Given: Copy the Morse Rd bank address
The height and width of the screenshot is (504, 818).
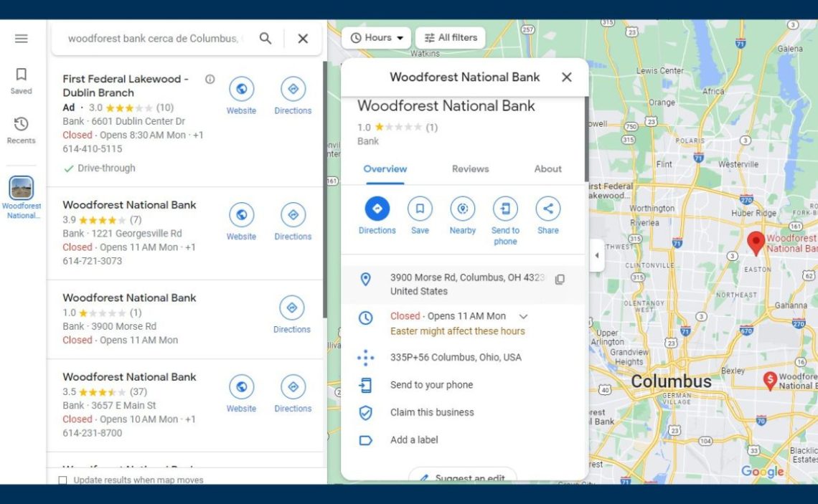Looking at the screenshot, I should [559, 280].
